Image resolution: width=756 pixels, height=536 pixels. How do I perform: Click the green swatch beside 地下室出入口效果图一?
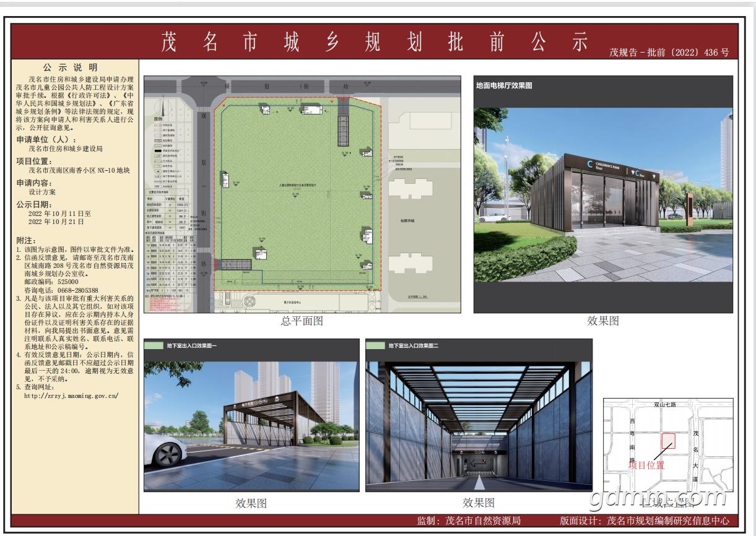[152, 346]
